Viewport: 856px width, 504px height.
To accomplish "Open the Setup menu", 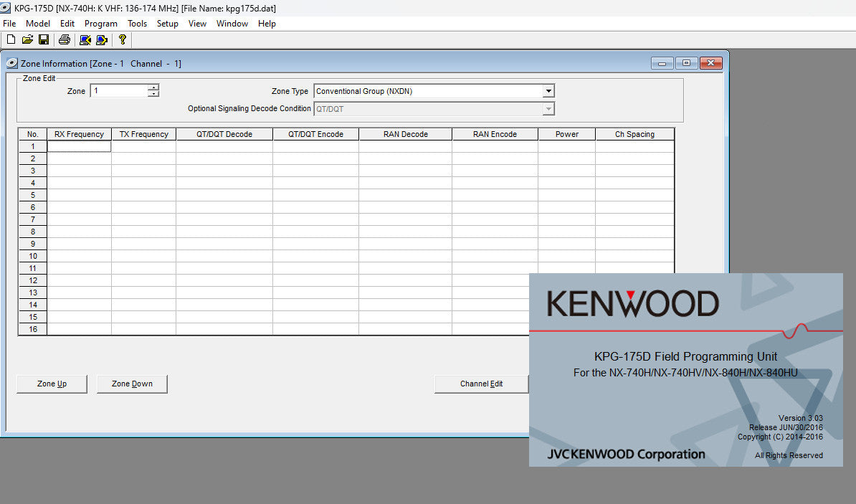I will tap(168, 24).
